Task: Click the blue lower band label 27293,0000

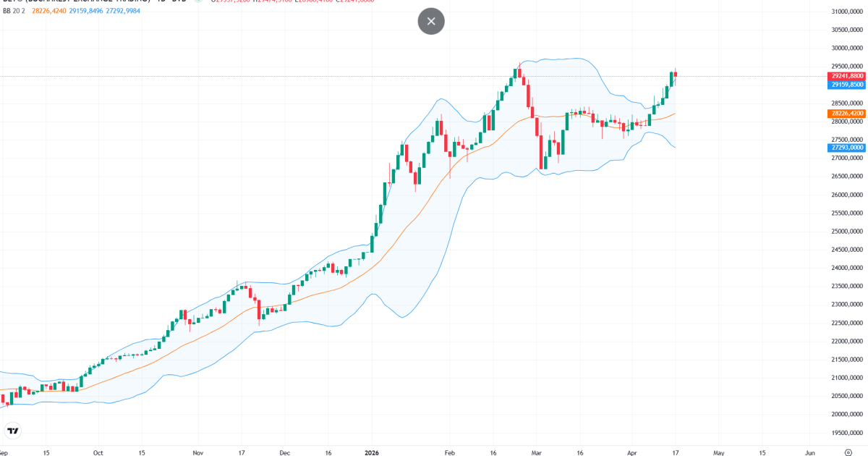Action: pyautogui.click(x=847, y=148)
